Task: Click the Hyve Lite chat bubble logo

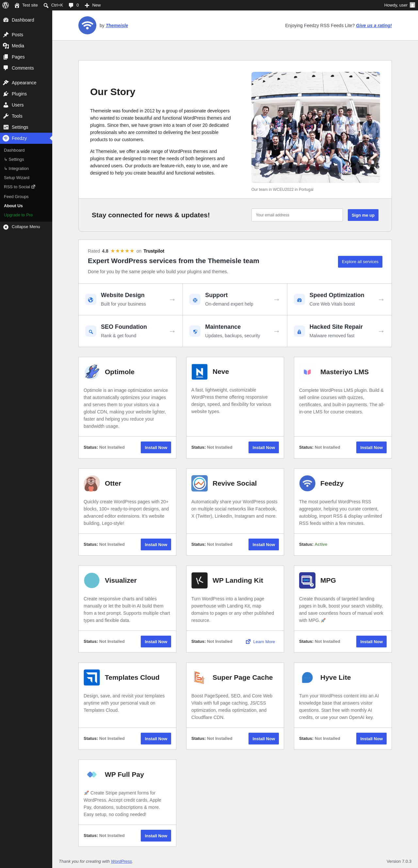Action: coord(307,677)
